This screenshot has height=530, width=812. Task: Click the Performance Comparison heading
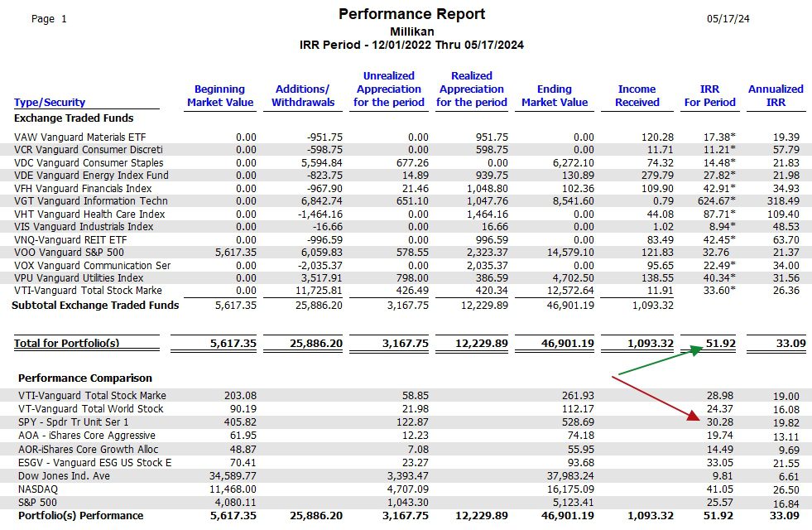(x=85, y=378)
